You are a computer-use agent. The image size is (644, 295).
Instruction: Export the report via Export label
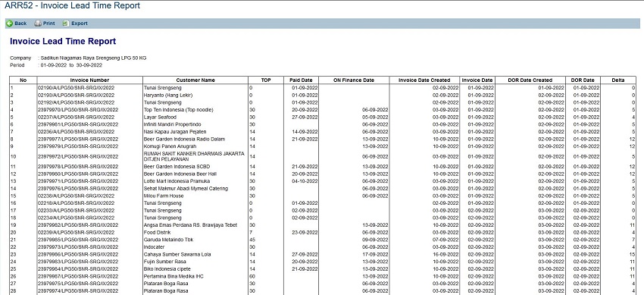tap(80, 24)
